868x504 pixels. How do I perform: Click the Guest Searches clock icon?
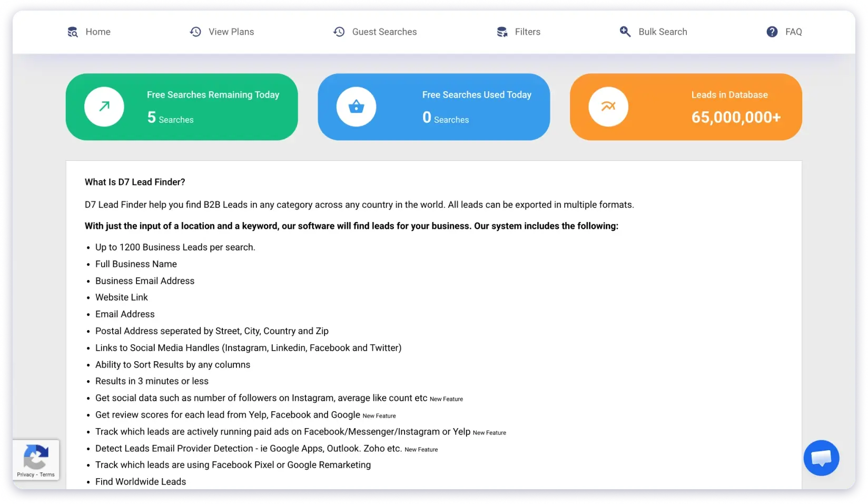point(339,32)
